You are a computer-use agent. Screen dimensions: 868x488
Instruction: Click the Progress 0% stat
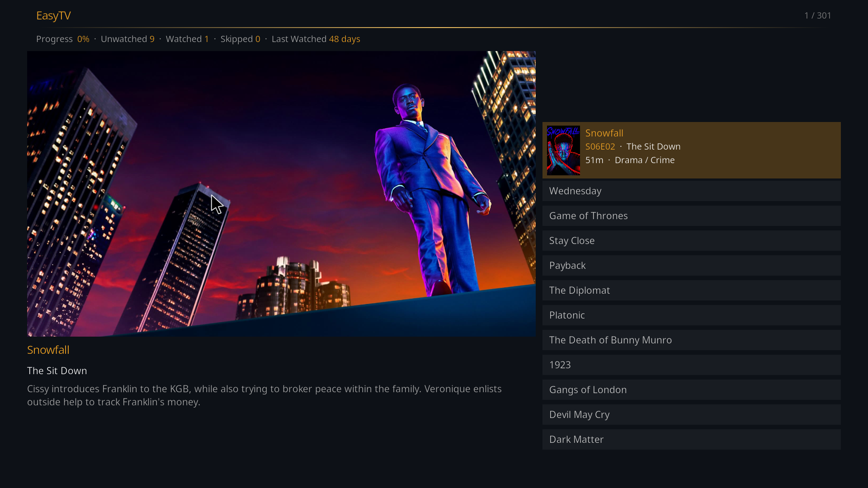[63, 39]
